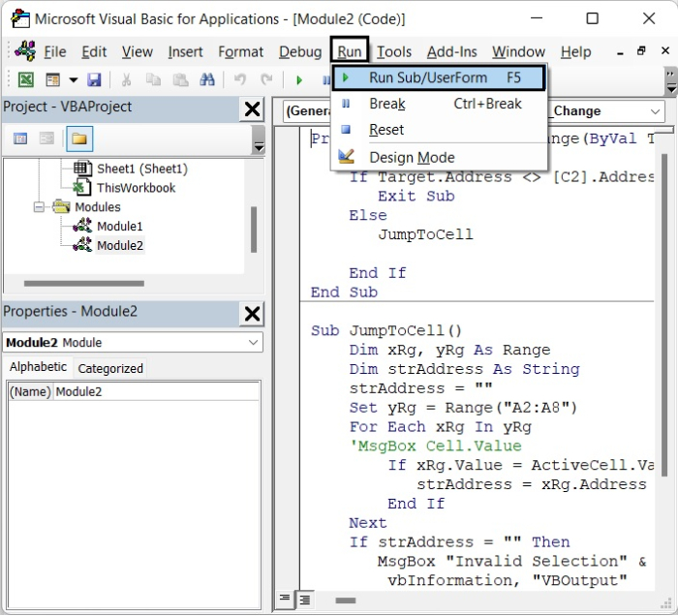Screen dimensions: 678x616
Task: Click the View Microsoft Excel toolbar icon
Action: [26, 79]
